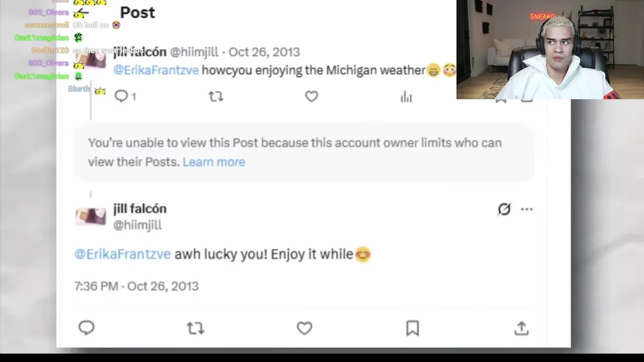Click the 7:36 PM · Oct 26, 2013 timestamp
The image size is (644, 362).
click(x=136, y=286)
